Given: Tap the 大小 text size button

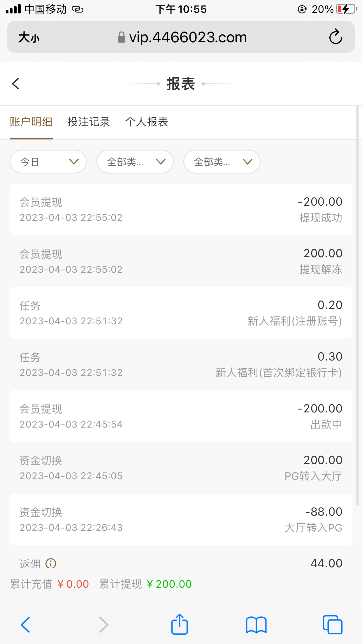Looking at the screenshot, I should [29, 37].
